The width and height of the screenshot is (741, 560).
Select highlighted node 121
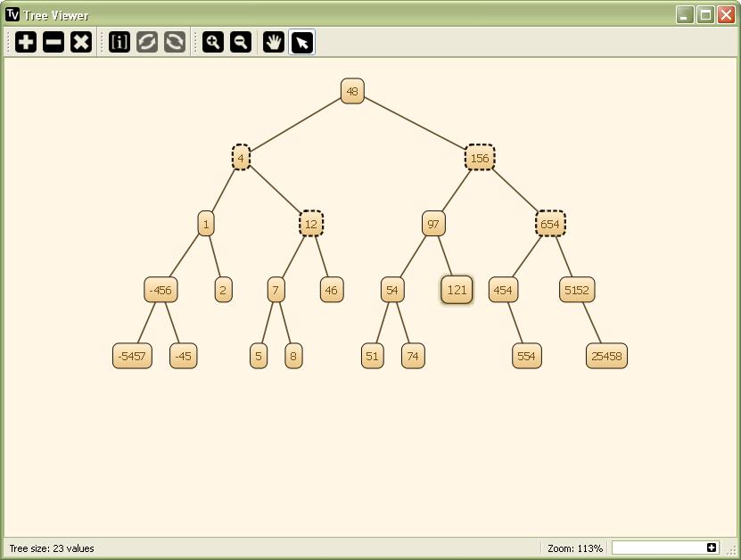(x=457, y=290)
